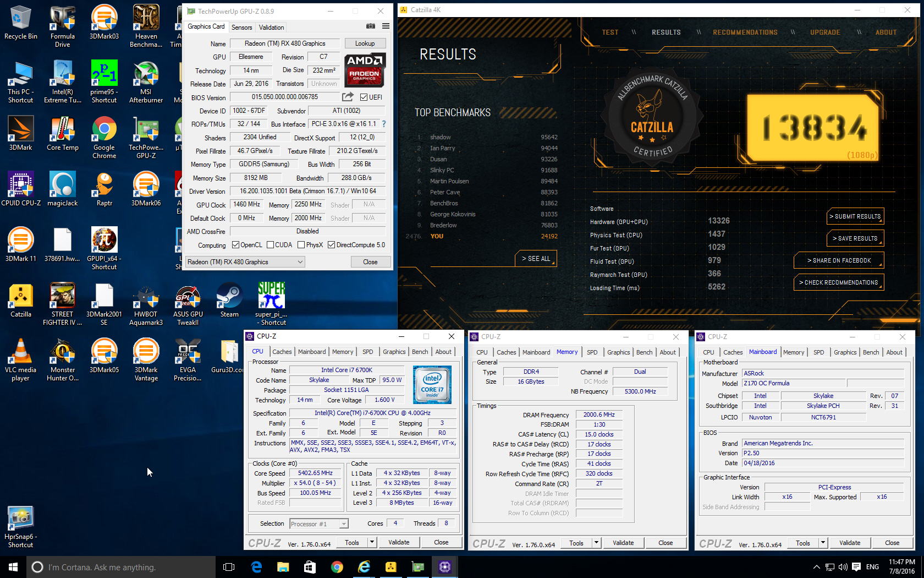Open the Recycle Bin desktop icon
Image resolution: width=924 pixels, height=578 pixels.
click(21, 23)
